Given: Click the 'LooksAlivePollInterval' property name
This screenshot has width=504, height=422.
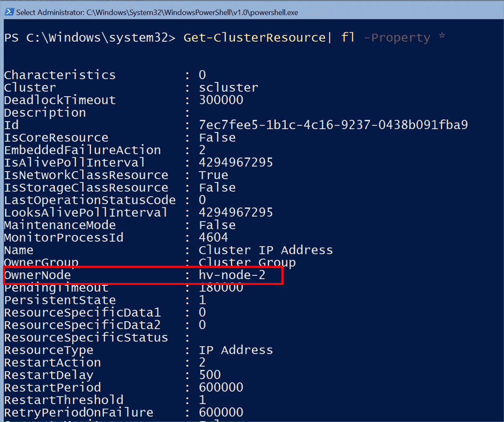Looking at the screenshot, I should [86, 212].
